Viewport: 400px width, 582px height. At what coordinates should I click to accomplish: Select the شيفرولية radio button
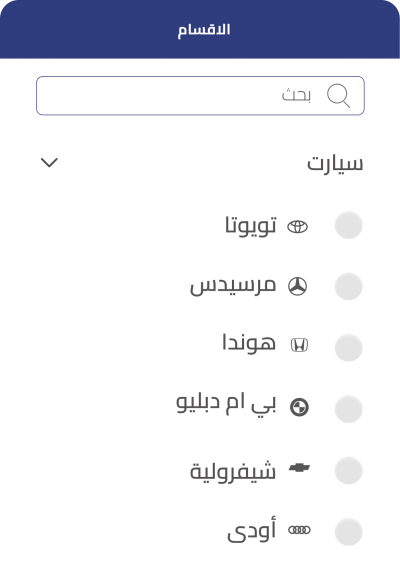pos(348,471)
